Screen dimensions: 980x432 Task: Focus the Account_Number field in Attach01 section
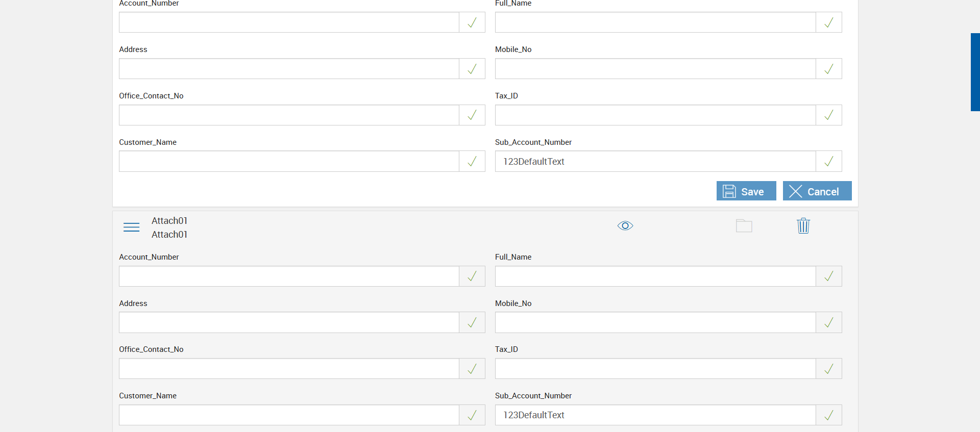[289, 276]
